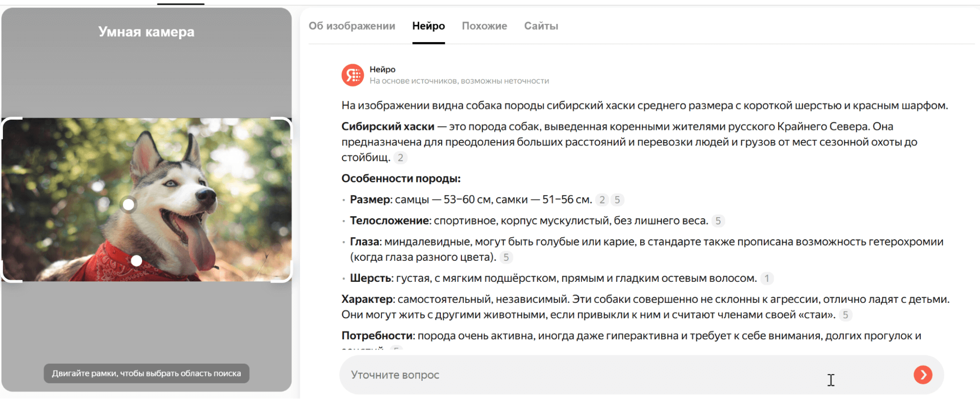Click the bold Размер label
This screenshot has width=980, height=399.
pos(370,199)
